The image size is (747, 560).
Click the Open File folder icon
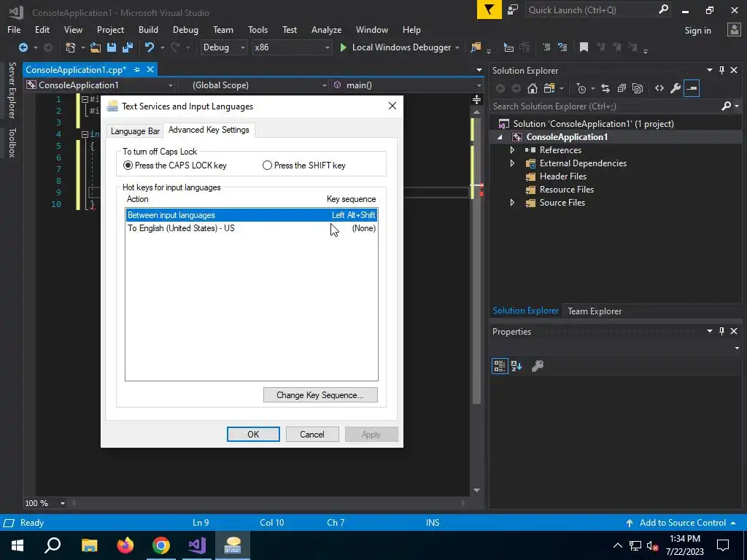pos(96,47)
